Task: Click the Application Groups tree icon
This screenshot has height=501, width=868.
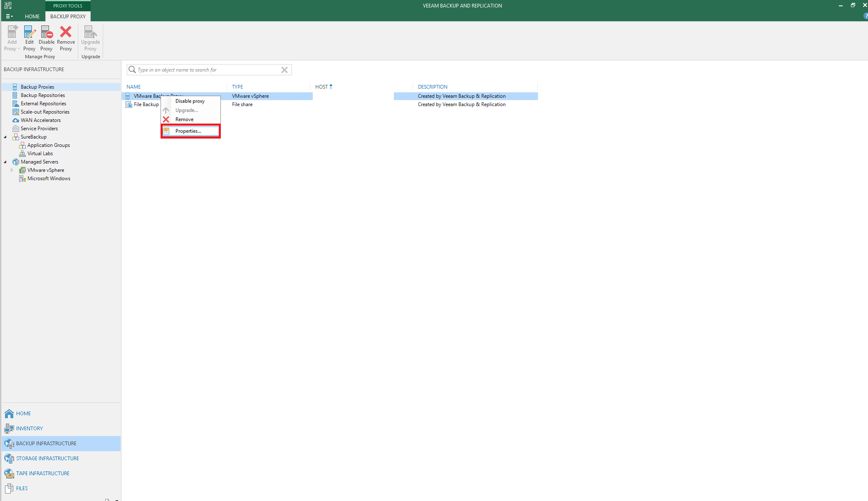Action: pos(22,145)
